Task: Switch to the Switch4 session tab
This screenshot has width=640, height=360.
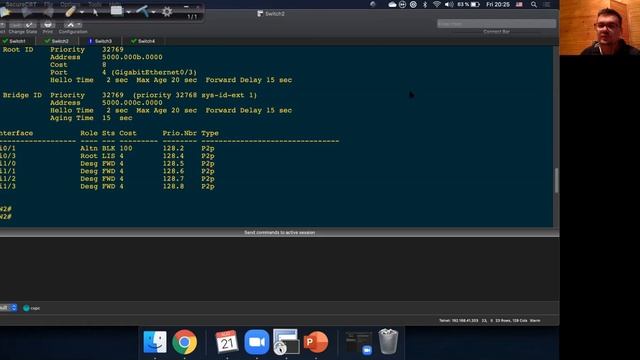Action: coord(143,41)
